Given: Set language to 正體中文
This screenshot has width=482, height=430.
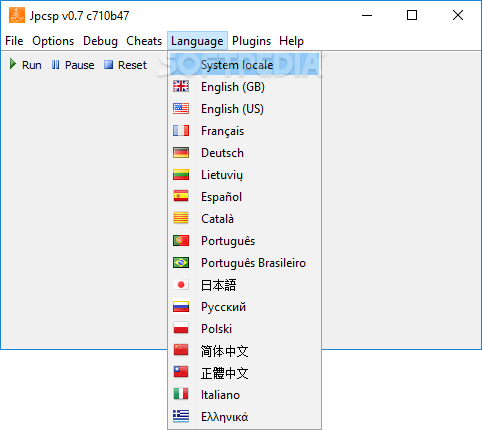Looking at the screenshot, I should [x=244, y=373].
